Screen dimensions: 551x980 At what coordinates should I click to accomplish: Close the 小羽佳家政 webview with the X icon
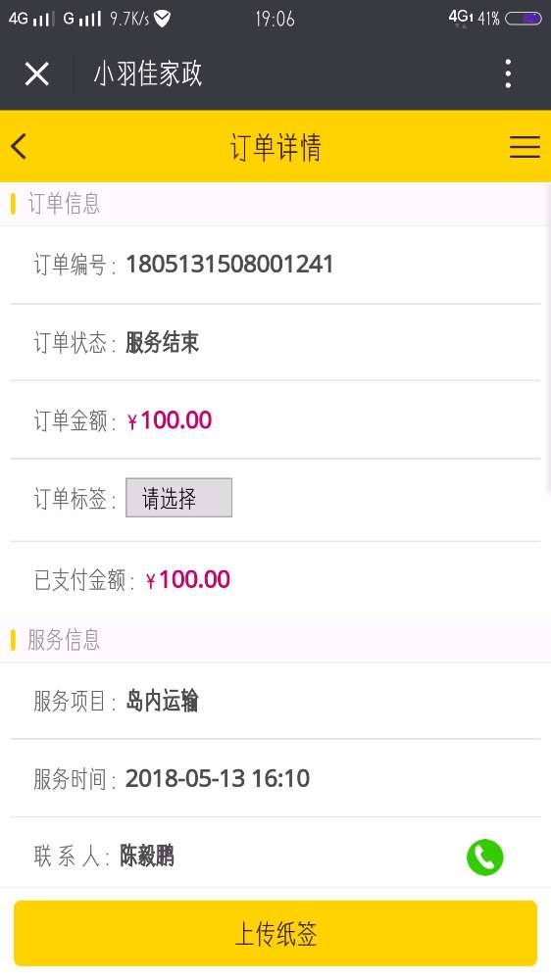point(37,73)
